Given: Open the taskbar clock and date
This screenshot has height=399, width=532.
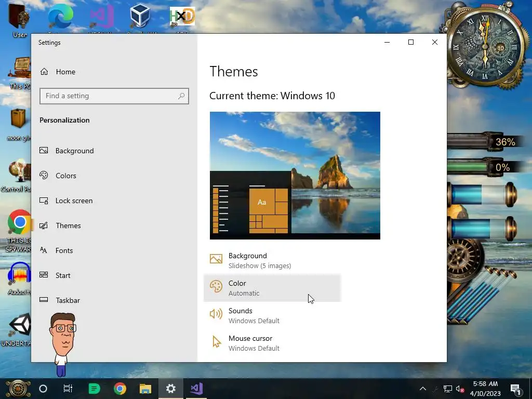Looking at the screenshot, I should click(485, 389).
